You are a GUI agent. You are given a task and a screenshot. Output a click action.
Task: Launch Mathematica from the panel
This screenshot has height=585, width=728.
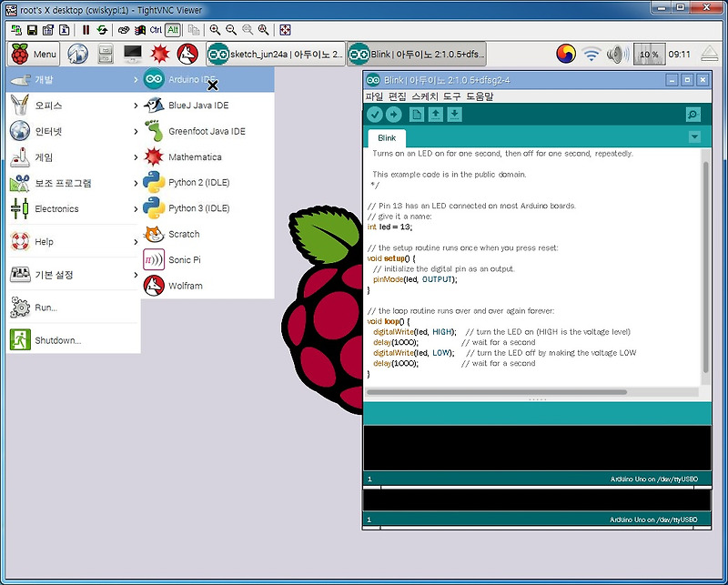click(160, 55)
